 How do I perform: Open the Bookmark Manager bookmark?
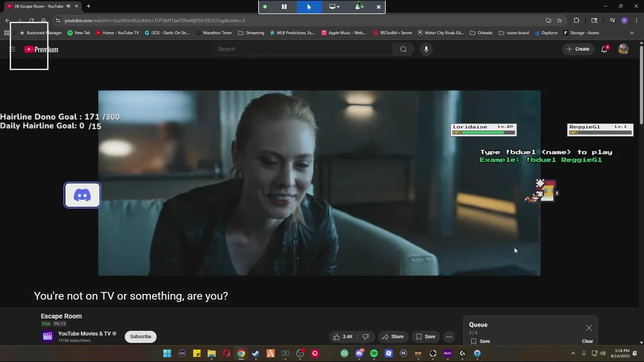pyautogui.click(x=41, y=33)
